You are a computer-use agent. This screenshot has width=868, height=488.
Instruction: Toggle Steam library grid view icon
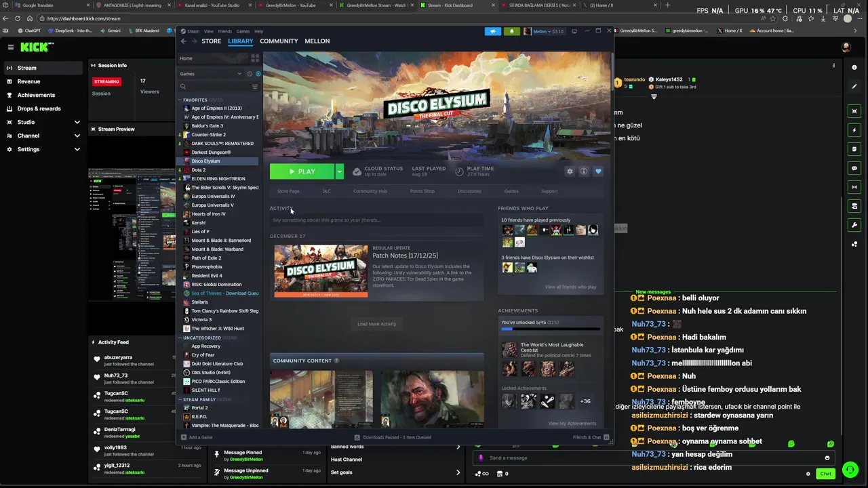click(x=255, y=58)
